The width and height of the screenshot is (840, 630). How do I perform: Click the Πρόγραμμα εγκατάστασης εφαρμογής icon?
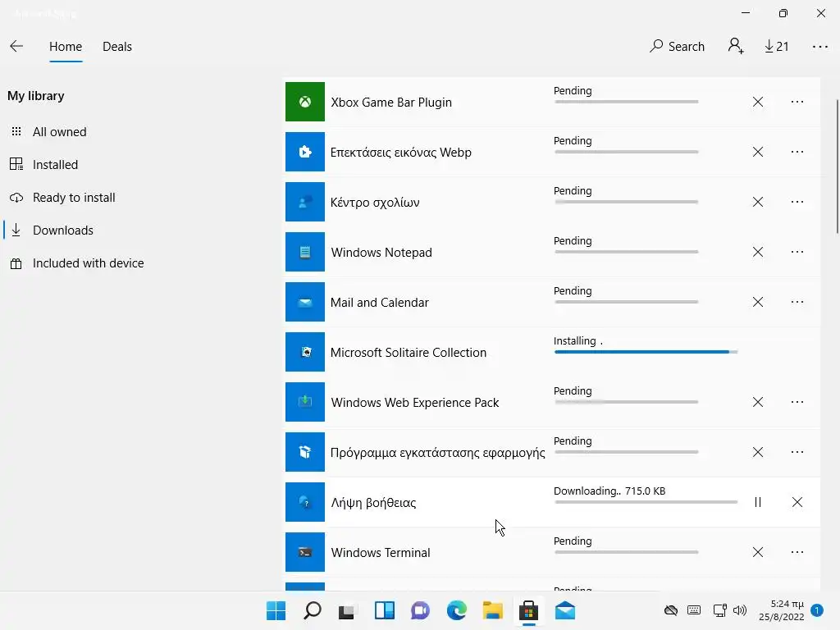pos(305,452)
